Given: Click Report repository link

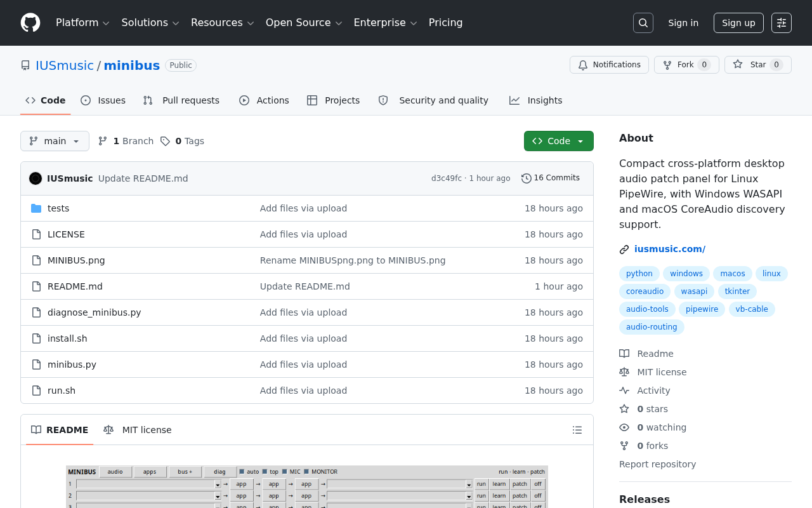Looking at the screenshot, I should point(657,464).
